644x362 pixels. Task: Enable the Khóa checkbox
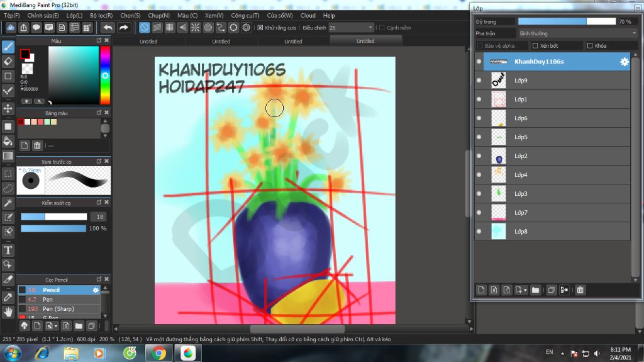(590, 46)
